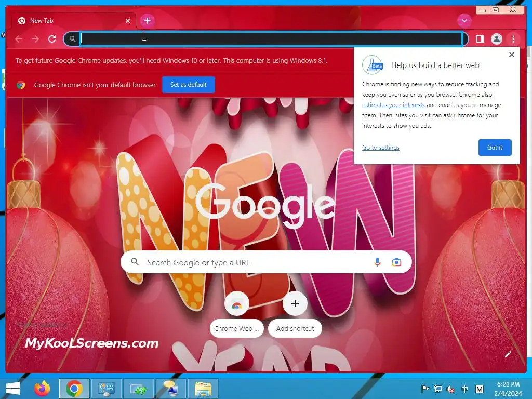Open a new tab with the plus button
Screen dimensions: 532x399
pyautogui.click(x=147, y=21)
